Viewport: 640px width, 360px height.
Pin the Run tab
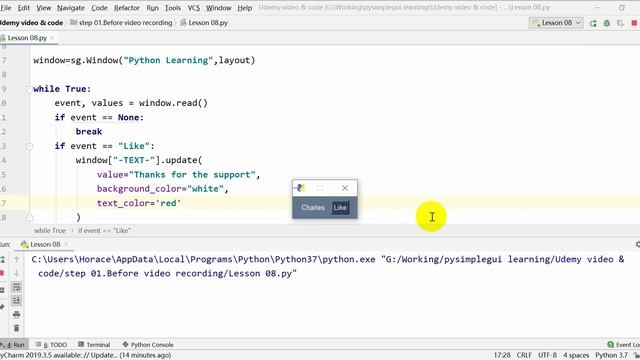pyautogui.click(x=2, y=307)
